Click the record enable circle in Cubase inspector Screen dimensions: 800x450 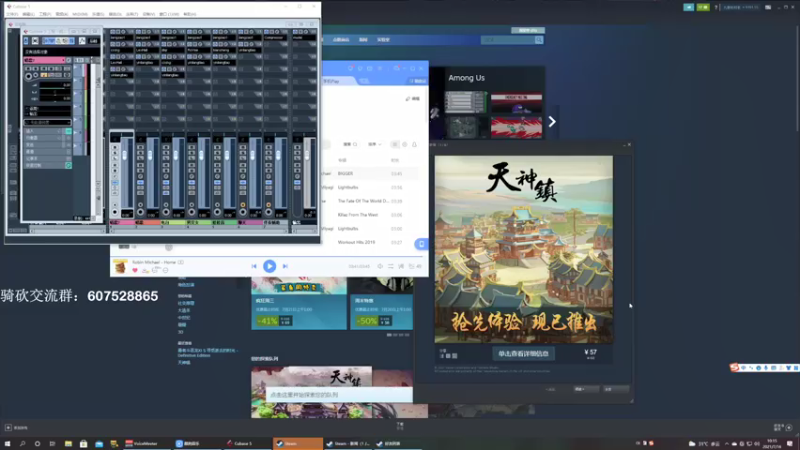29,76
